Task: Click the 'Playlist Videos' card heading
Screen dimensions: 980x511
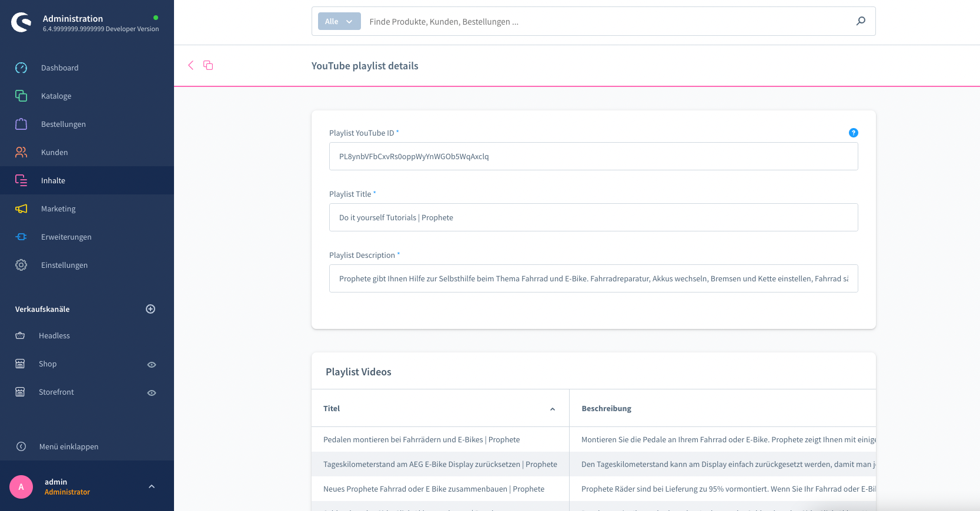Action: pyautogui.click(x=359, y=372)
